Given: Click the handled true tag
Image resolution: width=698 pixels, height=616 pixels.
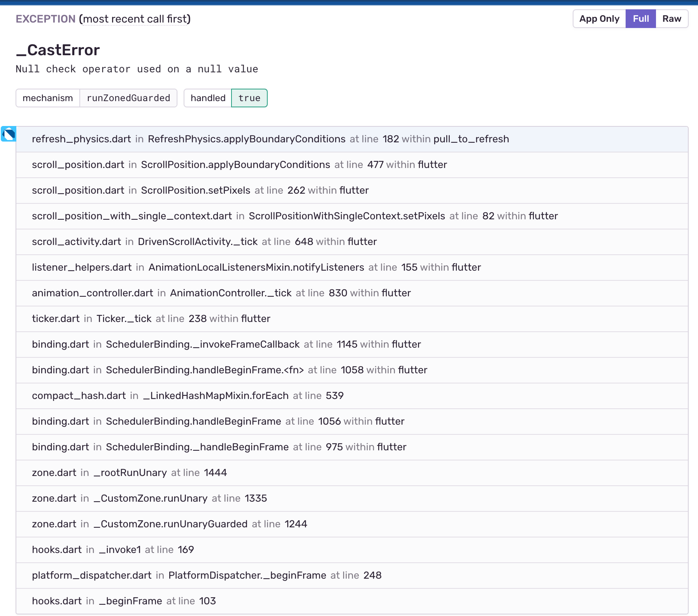Looking at the screenshot, I should [x=226, y=98].
